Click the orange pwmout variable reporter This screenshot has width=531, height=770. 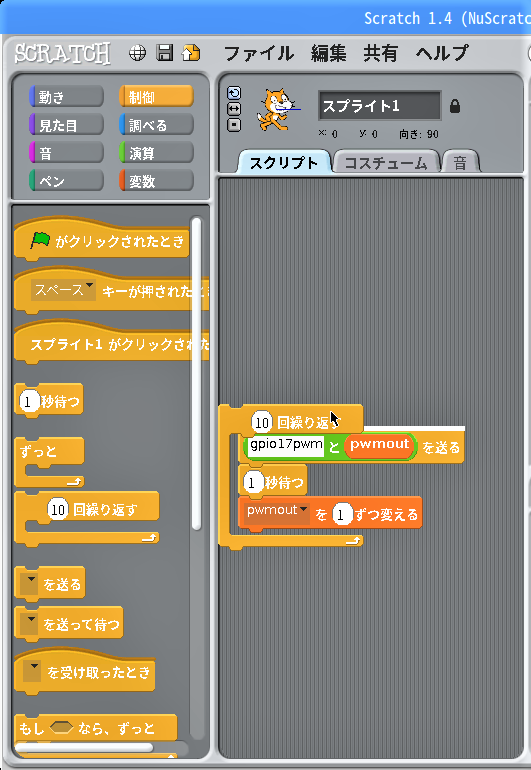pyautogui.click(x=379, y=445)
